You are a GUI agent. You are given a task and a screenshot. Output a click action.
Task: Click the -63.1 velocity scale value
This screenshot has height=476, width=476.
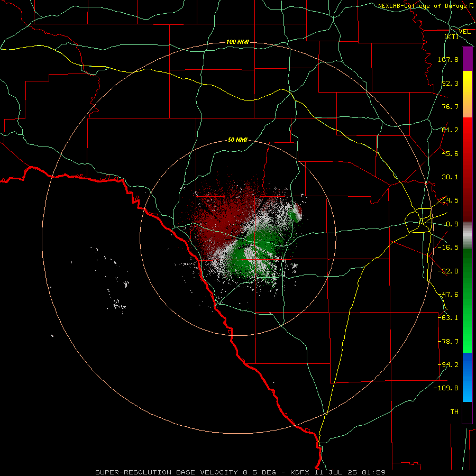(x=448, y=318)
